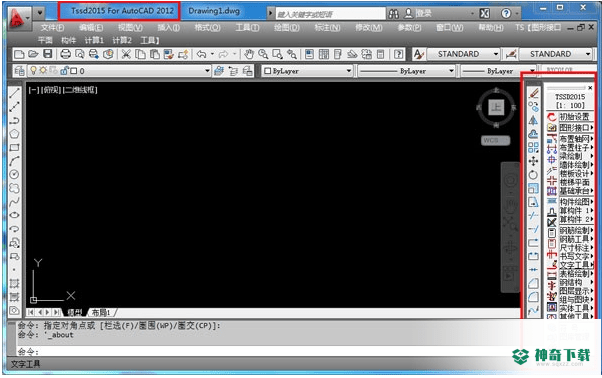Select the Line draw tool
Viewport: 602px width, 378px height.
(x=15, y=92)
